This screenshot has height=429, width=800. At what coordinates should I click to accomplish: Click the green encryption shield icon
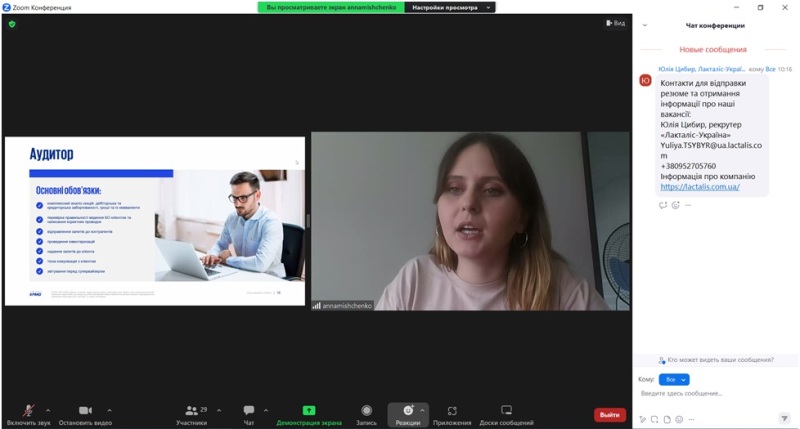click(x=12, y=24)
